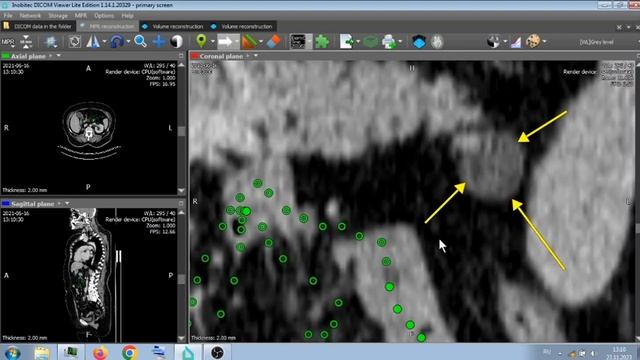Open Firefox from the taskbar
Viewport: 640px width, 360px height.
[100, 352]
